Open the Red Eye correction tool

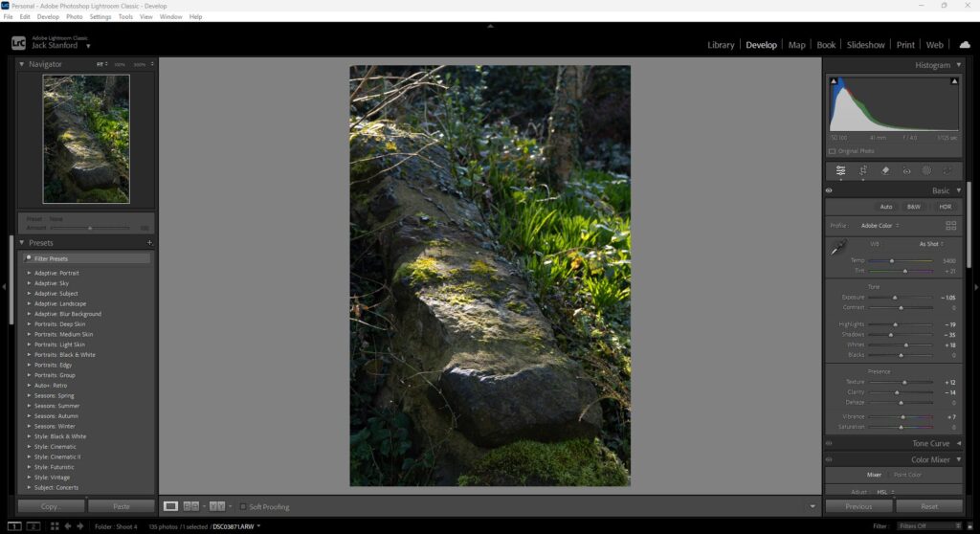tap(906, 170)
